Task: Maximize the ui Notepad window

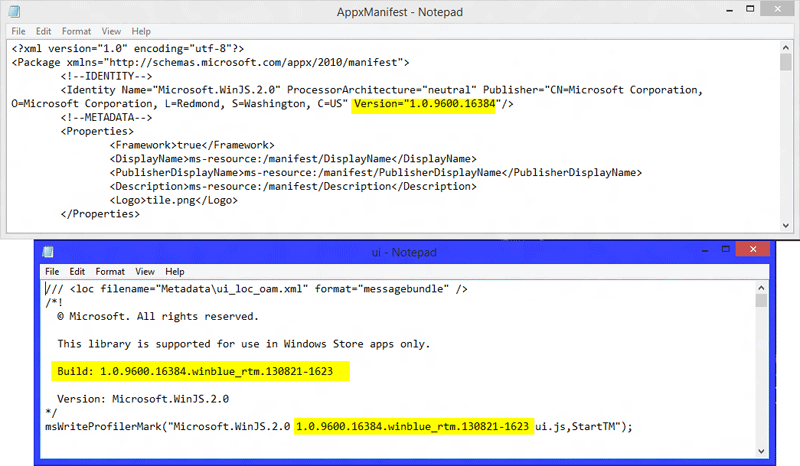Action: (726, 249)
